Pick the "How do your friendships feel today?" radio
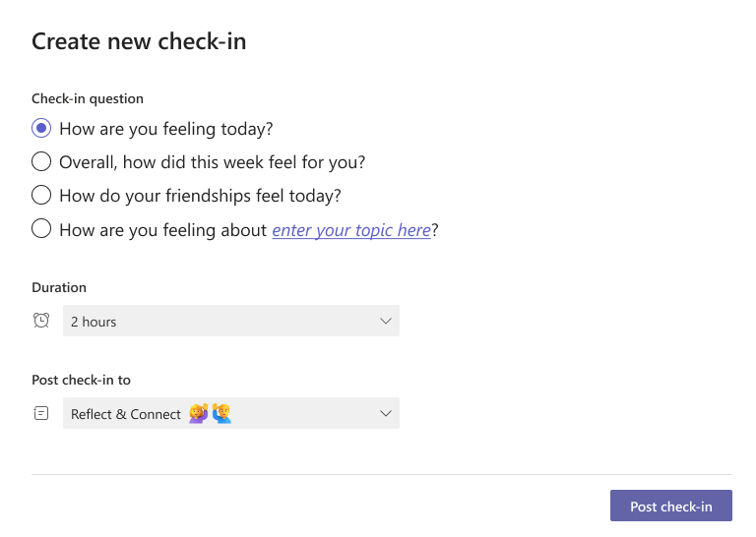 coord(41,195)
